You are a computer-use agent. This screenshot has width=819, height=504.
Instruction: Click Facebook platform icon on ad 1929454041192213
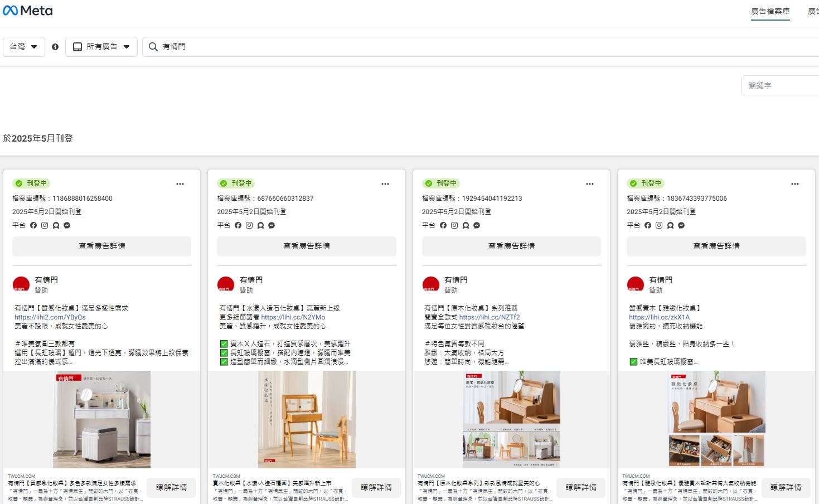(443, 225)
